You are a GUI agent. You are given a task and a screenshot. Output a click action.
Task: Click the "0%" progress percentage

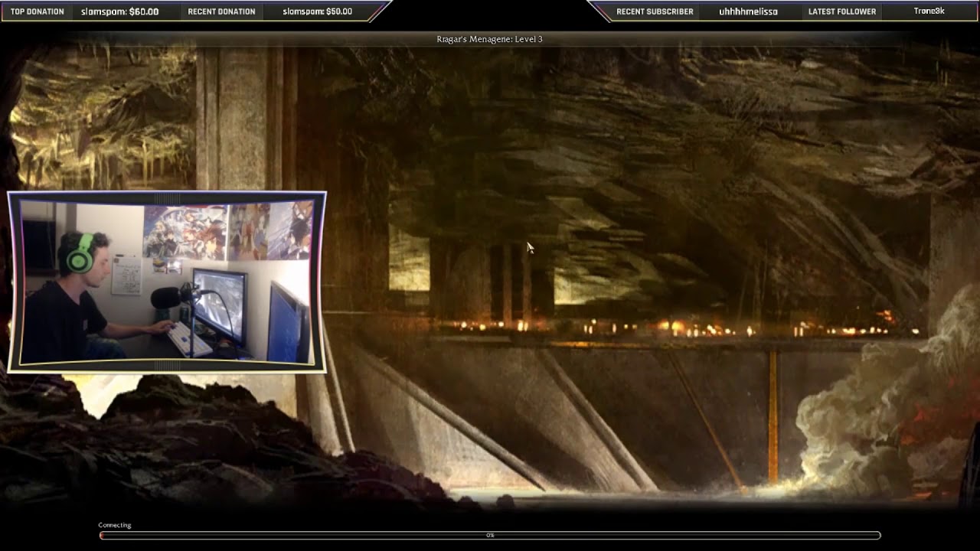[490, 536]
